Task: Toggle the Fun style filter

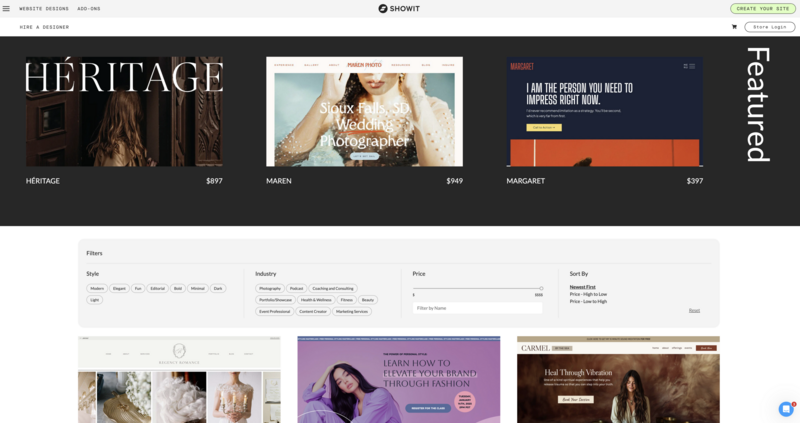Action: [x=138, y=288]
